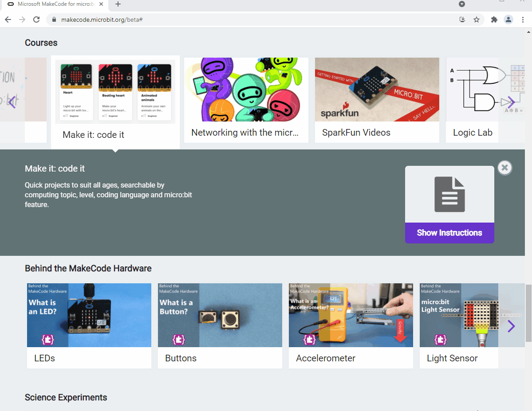The image size is (532, 411).
Task: Dismiss the Make it: code it panel
Action: [x=504, y=168]
